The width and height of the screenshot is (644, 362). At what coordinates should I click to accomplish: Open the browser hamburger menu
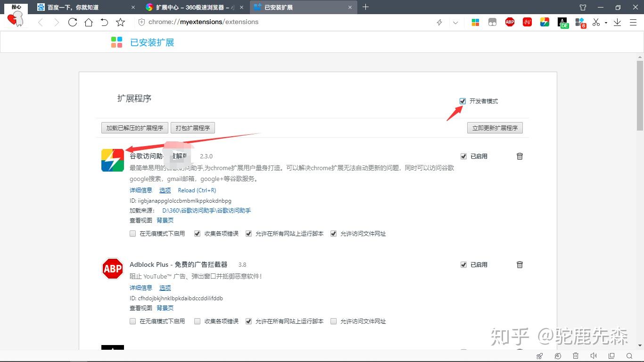pos(633,22)
